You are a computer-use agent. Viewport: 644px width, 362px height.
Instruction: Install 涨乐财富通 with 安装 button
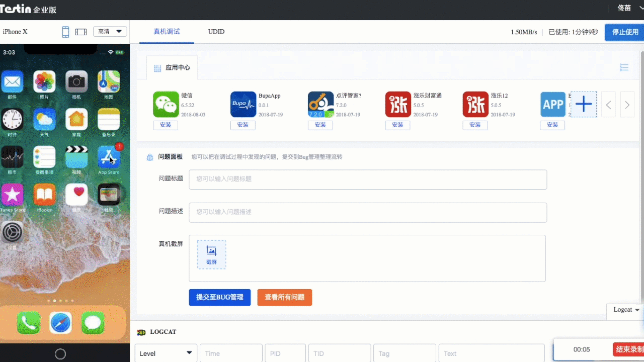click(x=398, y=125)
